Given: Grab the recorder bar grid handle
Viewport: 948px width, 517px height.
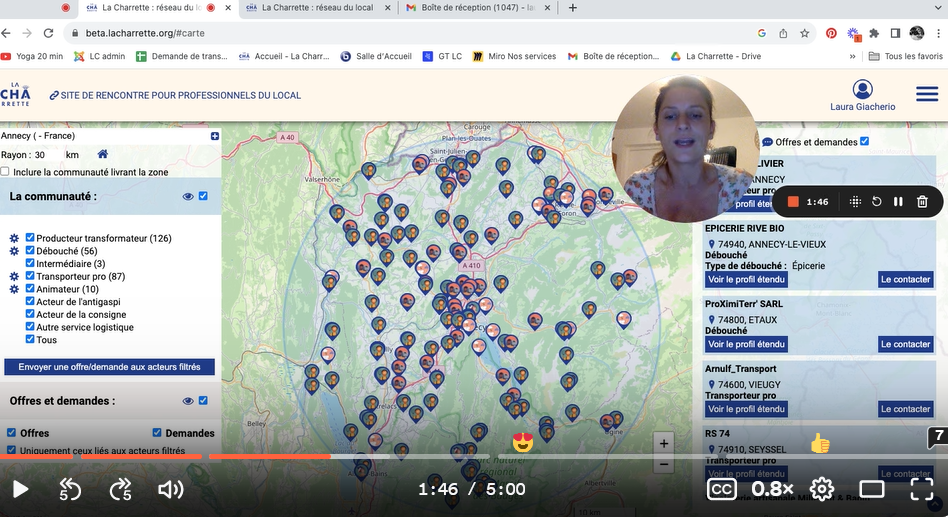Looking at the screenshot, I should [855, 202].
